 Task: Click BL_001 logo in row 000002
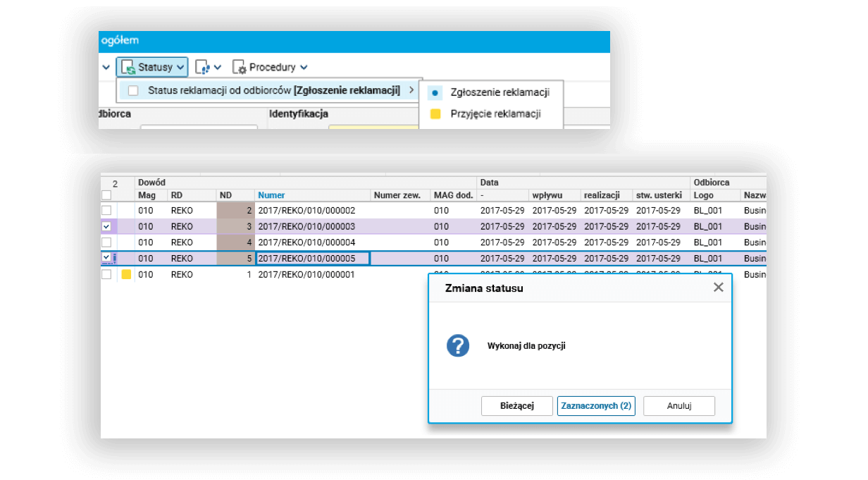pyautogui.click(x=708, y=210)
